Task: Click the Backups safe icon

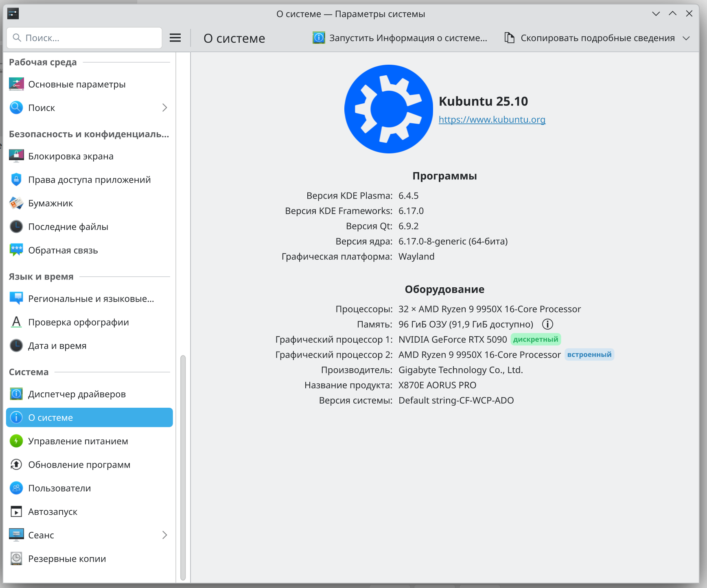Action: pos(16,559)
